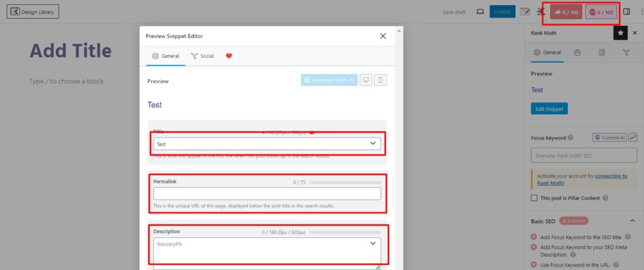Click help icon for 'Use Focus Keyword in the URL'
Viewport: 644px width, 270px height.
pos(615,265)
